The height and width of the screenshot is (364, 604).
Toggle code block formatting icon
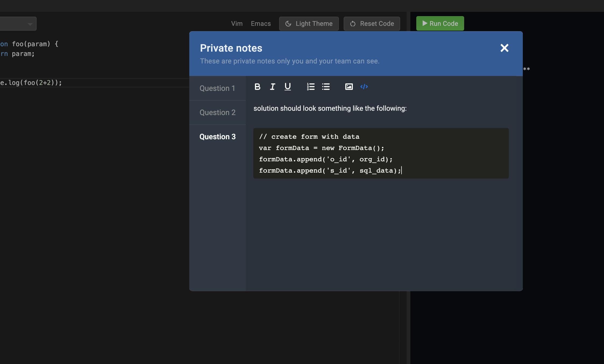pyautogui.click(x=364, y=87)
